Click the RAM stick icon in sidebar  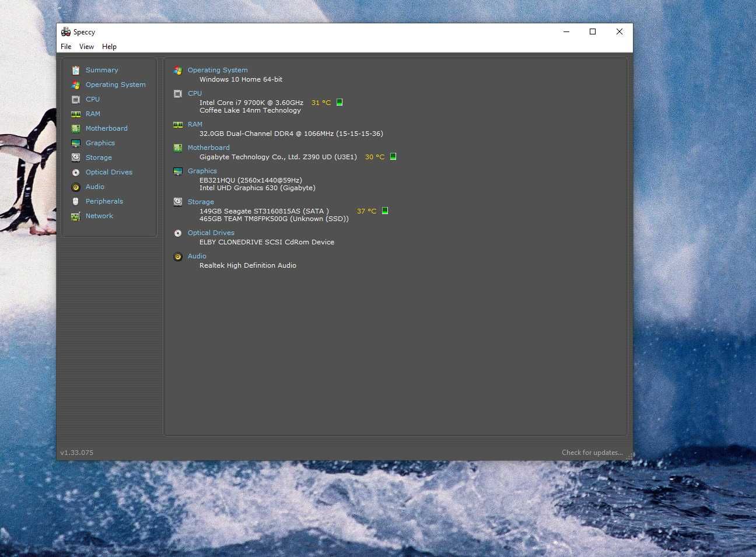pyautogui.click(x=75, y=114)
